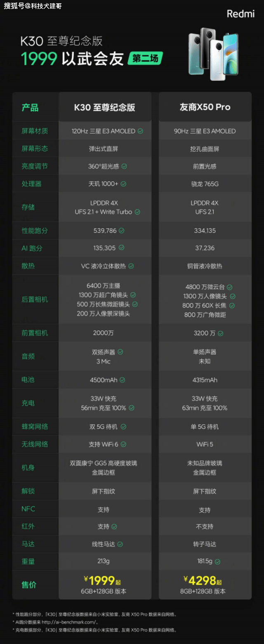Click the Redmi logo at top right
This screenshot has height=644, width=264.
pos(240,14)
